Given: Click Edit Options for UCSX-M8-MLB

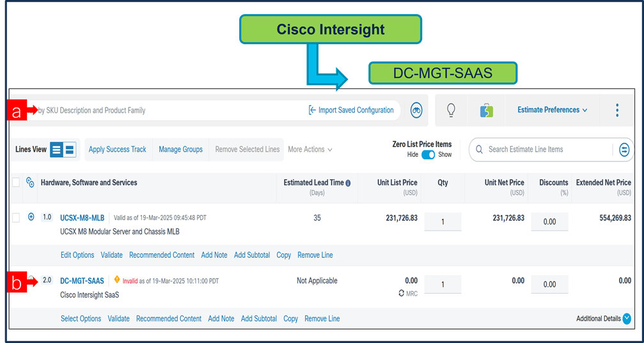Looking at the screenshot, I should (77, 255).
